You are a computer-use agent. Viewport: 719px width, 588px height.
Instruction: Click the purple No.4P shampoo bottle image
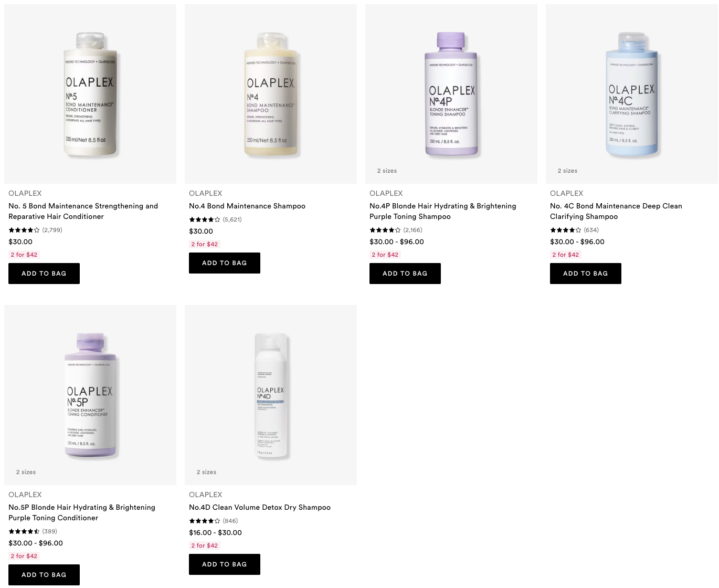coord(451,94)
